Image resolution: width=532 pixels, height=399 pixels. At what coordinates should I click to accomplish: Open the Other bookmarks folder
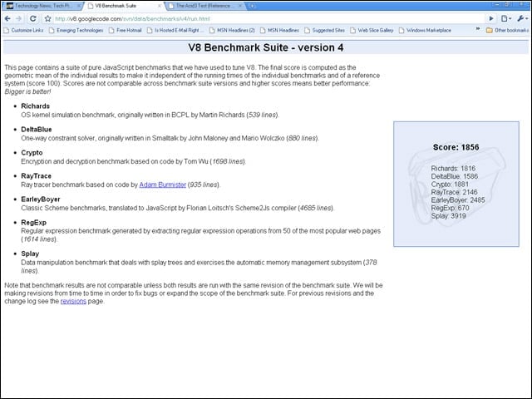(507, 30)
